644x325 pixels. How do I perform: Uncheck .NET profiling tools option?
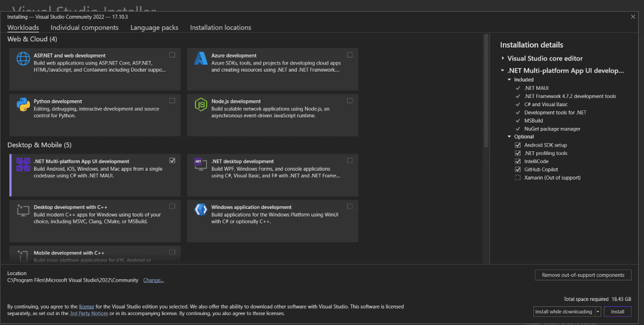coord(518,153)
